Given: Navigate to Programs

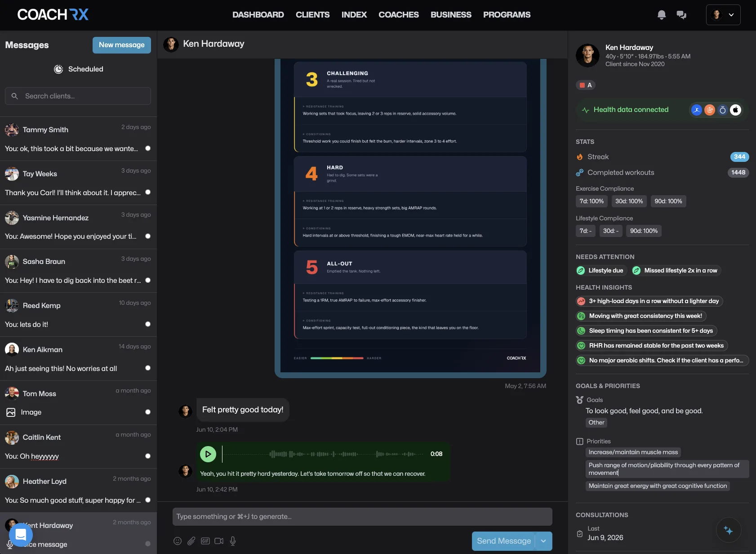Looking at the screenshot, I should [507, 15].
